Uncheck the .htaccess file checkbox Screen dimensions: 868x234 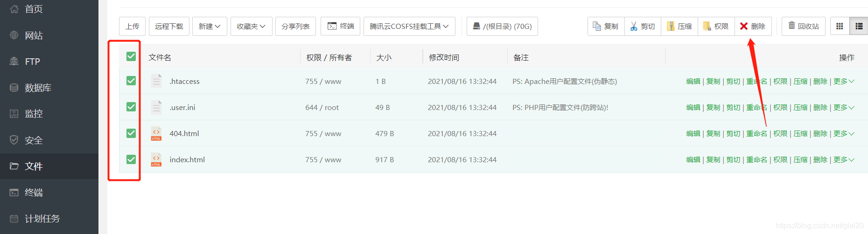[x=131, y=81]
